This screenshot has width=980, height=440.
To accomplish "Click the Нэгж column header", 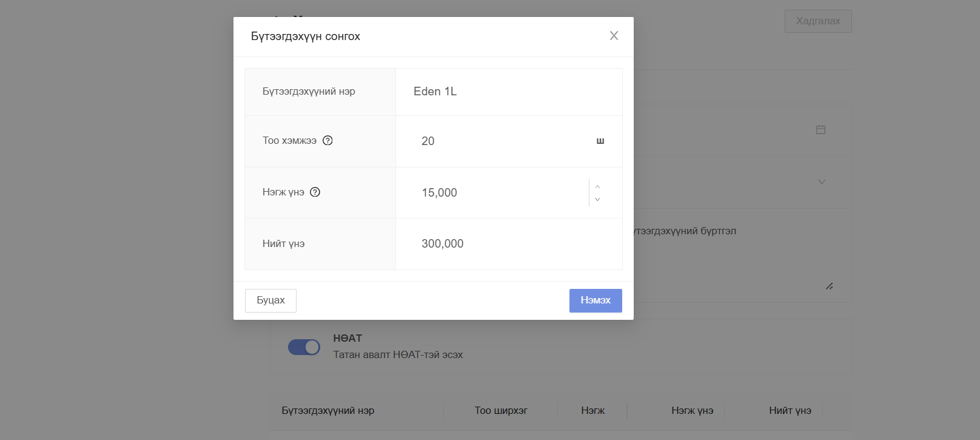I will coord(592,410).
